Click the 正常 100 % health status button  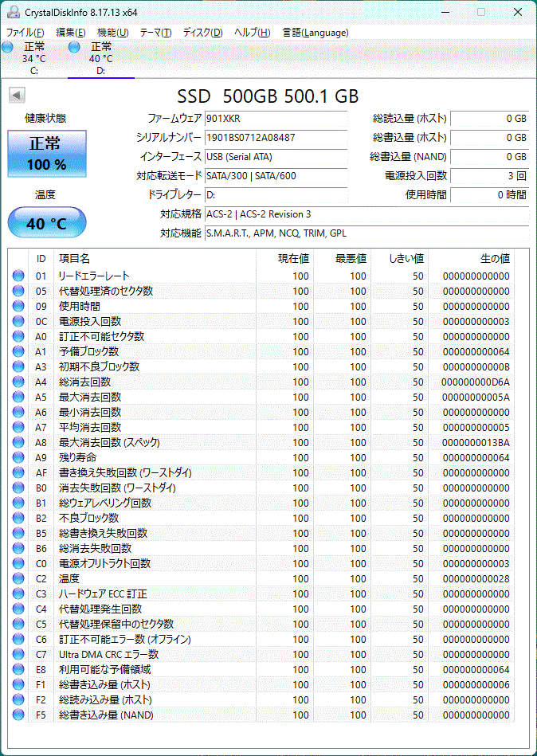47,153
